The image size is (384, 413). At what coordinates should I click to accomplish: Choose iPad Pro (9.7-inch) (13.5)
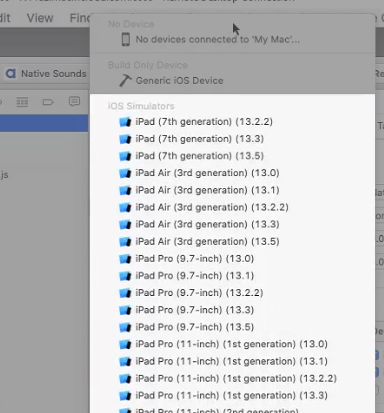point(232,327)
